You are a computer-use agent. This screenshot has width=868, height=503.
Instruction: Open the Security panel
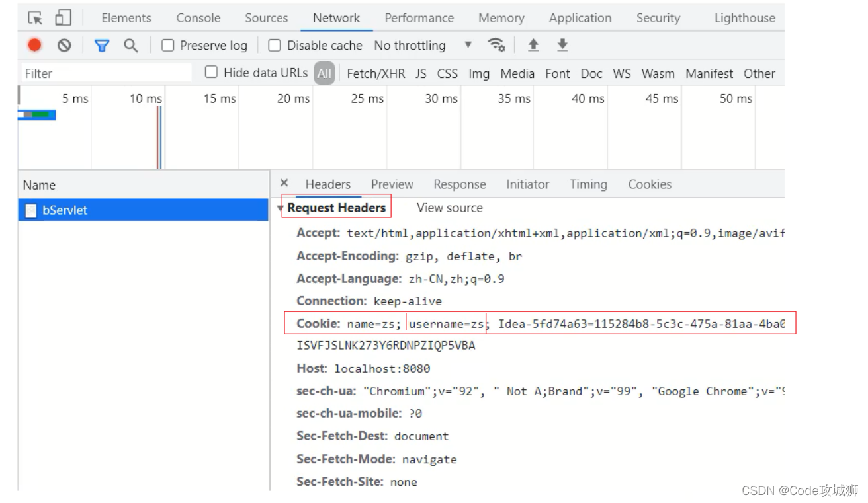point(658,18)
